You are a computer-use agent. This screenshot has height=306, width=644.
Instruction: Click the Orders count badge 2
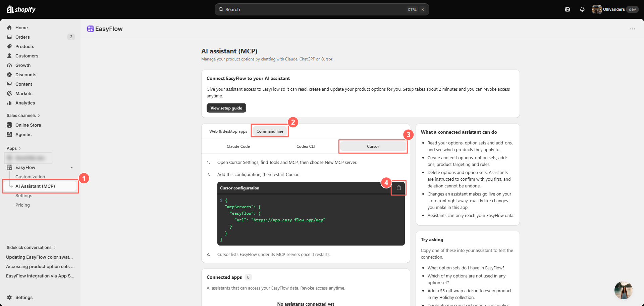tap(71, 37)
